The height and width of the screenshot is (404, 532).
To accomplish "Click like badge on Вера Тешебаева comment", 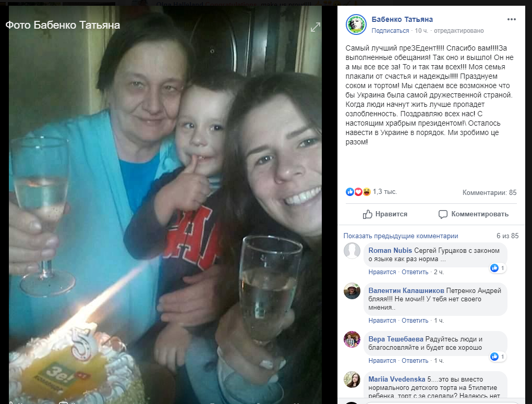I will pyautogui.click(x=498, y=357).
